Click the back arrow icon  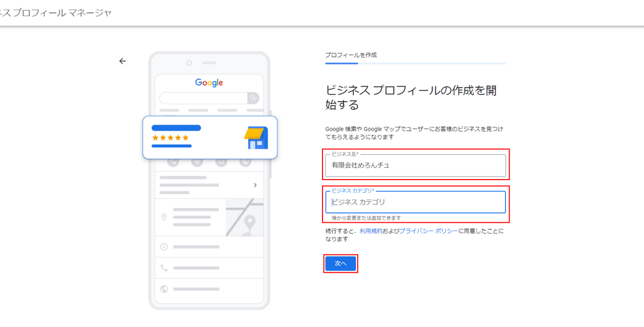(x=122, y=61)
